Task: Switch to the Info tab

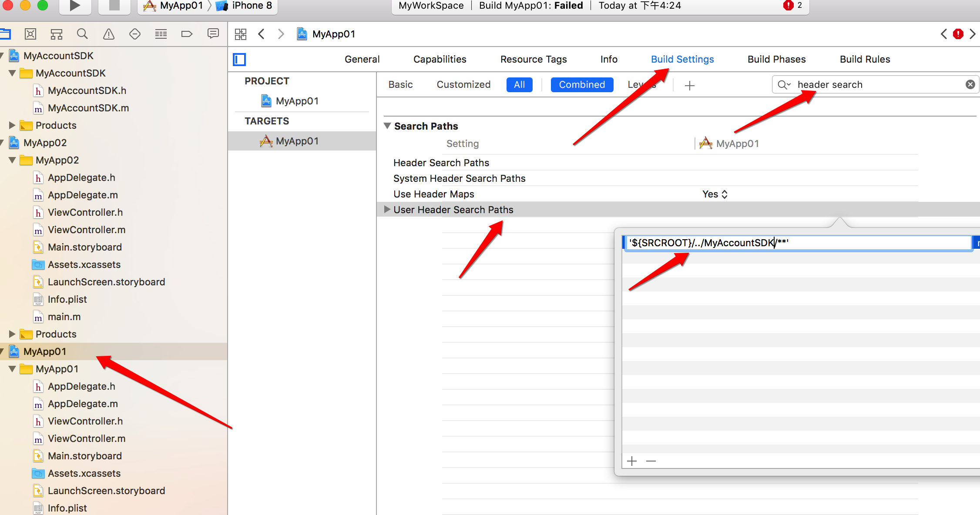Action: [609, 59]
